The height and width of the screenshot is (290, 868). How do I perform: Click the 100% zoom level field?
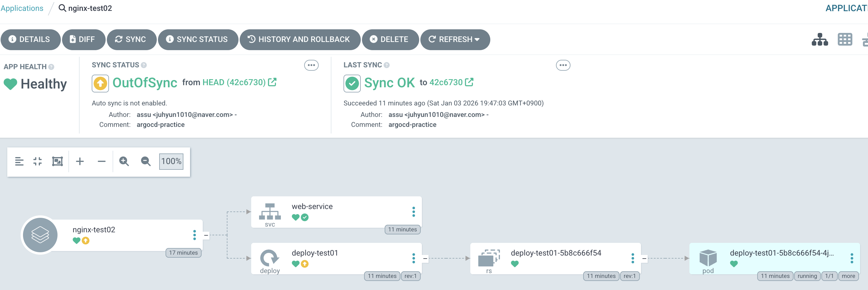pyautogui.click(x=171, y=162)
